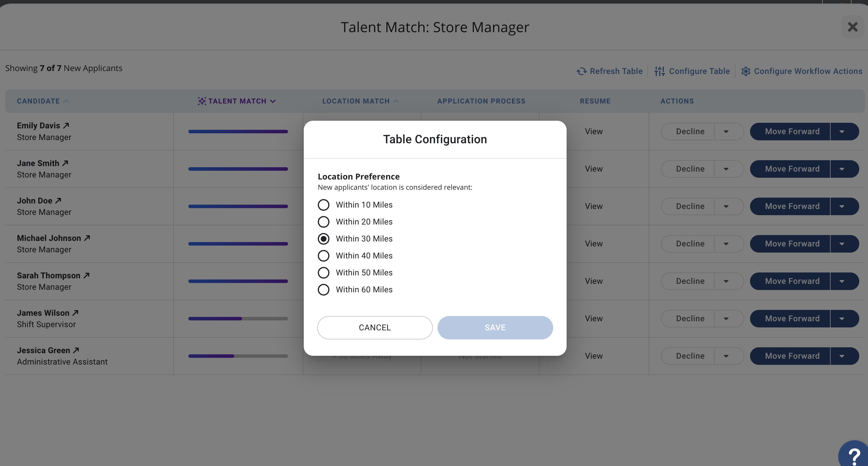Click the Actions column header
The height and width of the screenshot is (466, 868).
point(677,101)
